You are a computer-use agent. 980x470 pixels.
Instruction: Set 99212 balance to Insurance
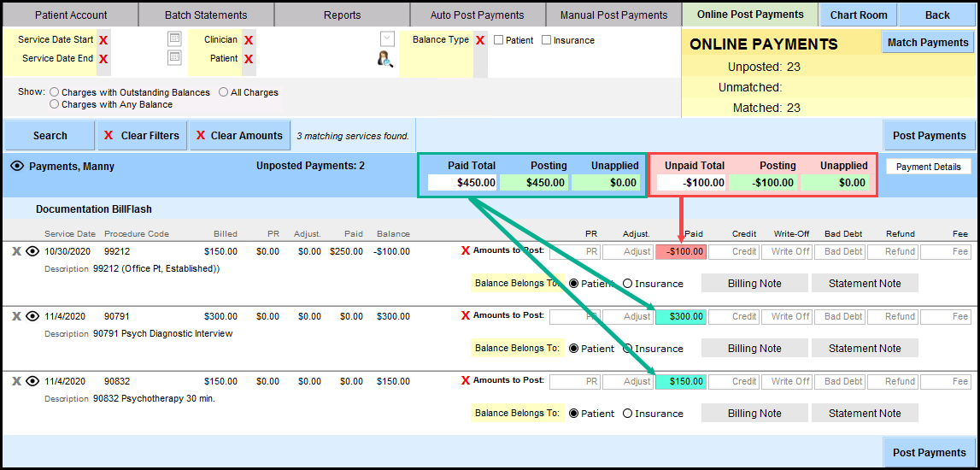[628, 284]
